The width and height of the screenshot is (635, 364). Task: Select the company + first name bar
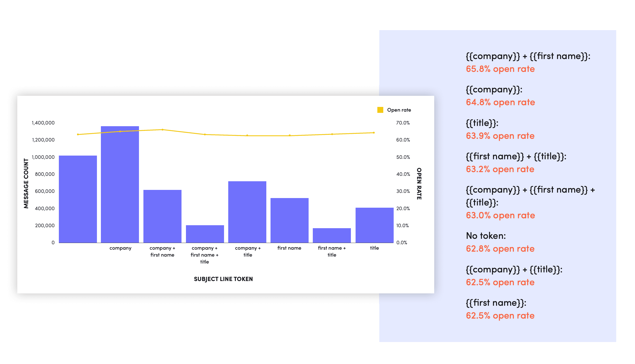coord(162,216)
